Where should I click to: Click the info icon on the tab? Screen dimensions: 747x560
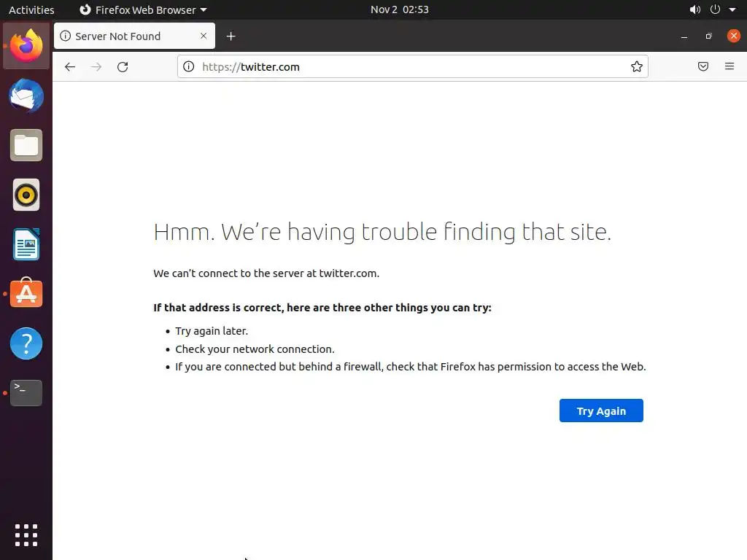pos(65,36)
